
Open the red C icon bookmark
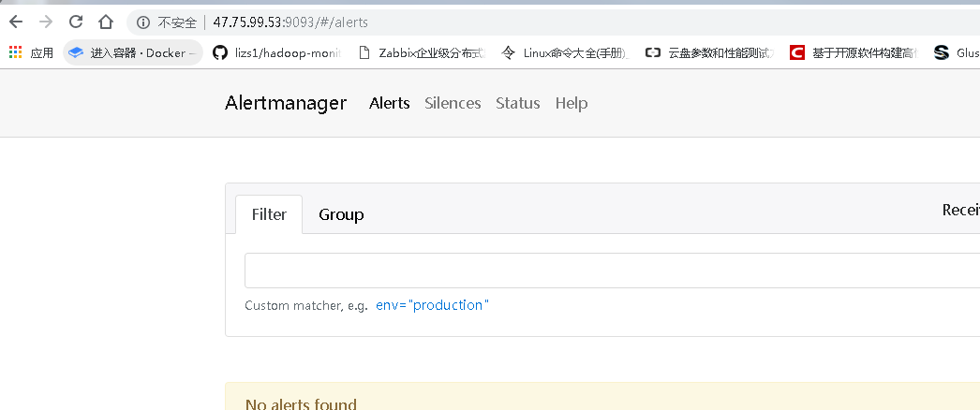(x=851, y=53)
